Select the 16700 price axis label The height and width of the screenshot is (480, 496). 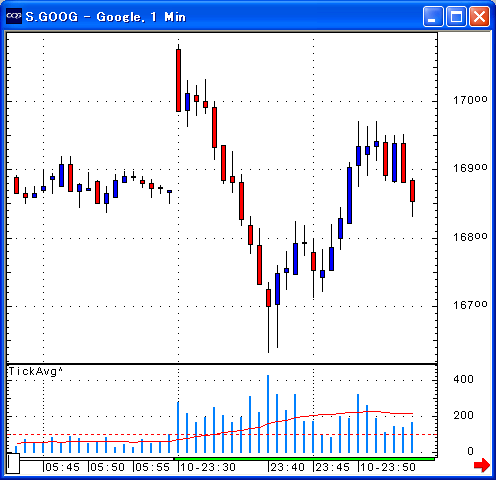click(x=470, y=305)
